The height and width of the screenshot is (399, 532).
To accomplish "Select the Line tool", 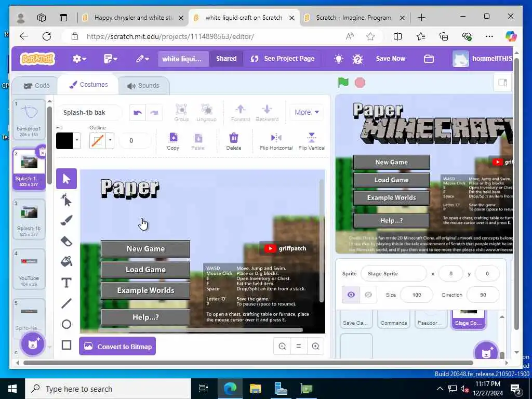I will point(66,303).
